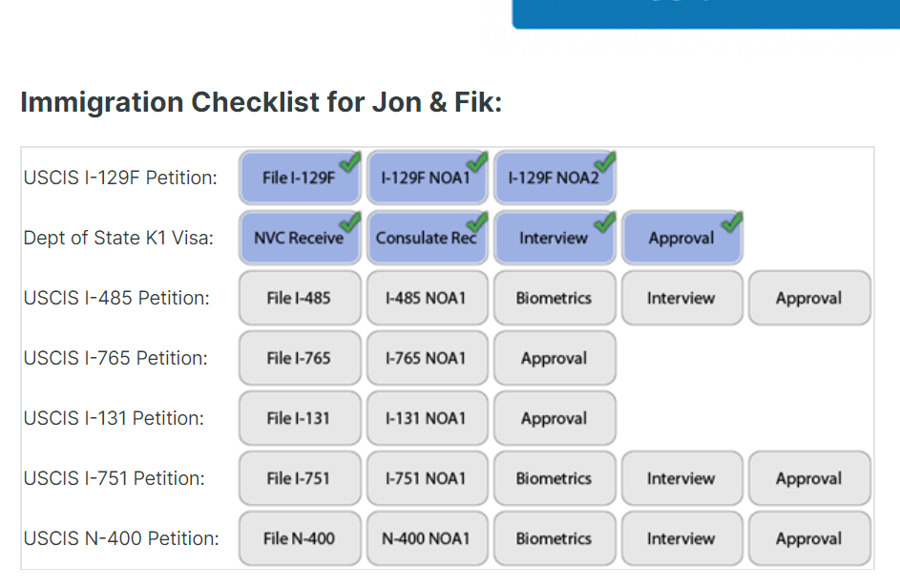Click the checked File I-129F step
The height and width of the screenshot is (588, 900).
pos(300,178)
